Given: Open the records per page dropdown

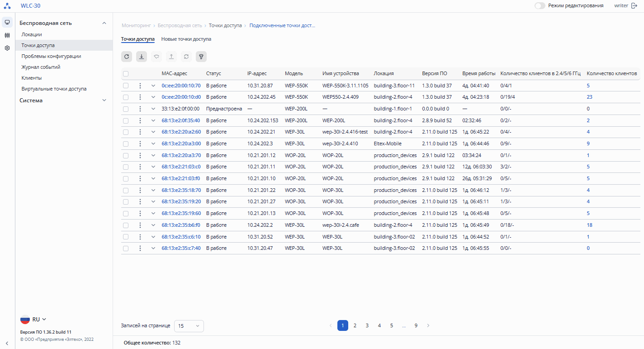Looking at the screenshot, I should [x=189, y=326].
